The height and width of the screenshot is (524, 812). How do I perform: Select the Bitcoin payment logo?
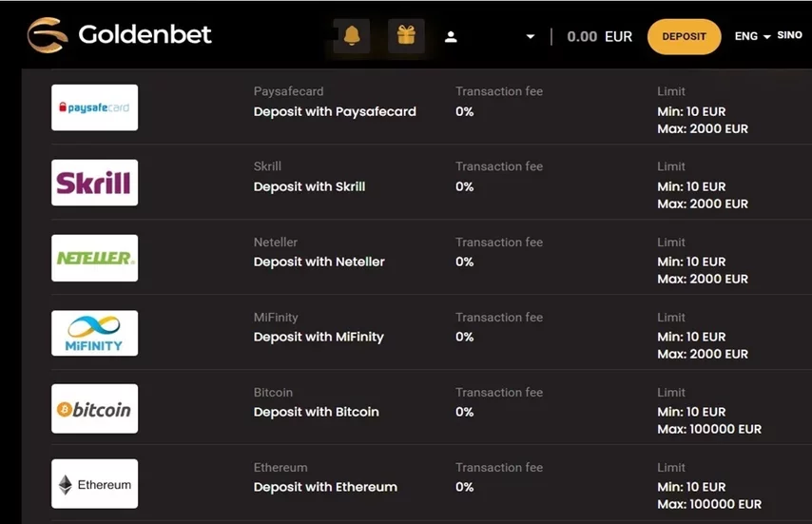95,409
